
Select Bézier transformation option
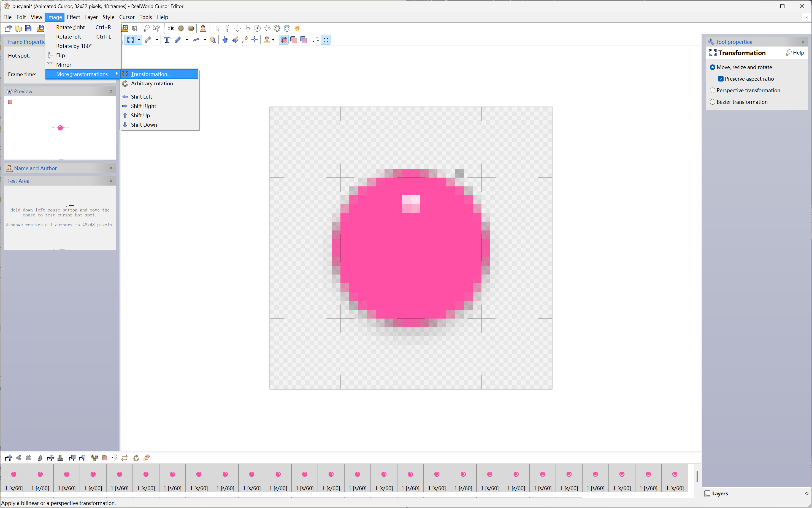click(713, 102)
